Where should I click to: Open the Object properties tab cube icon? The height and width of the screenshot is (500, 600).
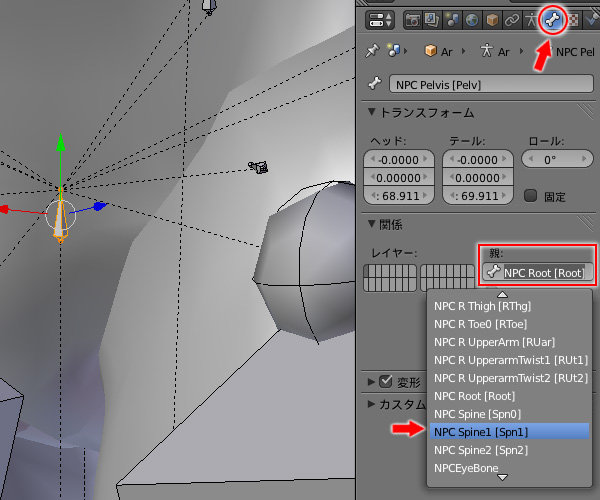coord(492,20)
